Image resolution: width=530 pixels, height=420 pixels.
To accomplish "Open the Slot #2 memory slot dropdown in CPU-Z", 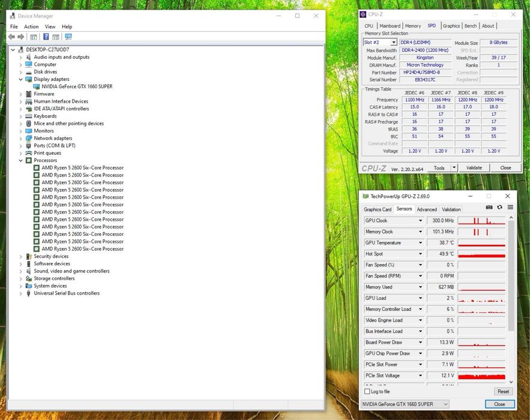I will 393,42.
